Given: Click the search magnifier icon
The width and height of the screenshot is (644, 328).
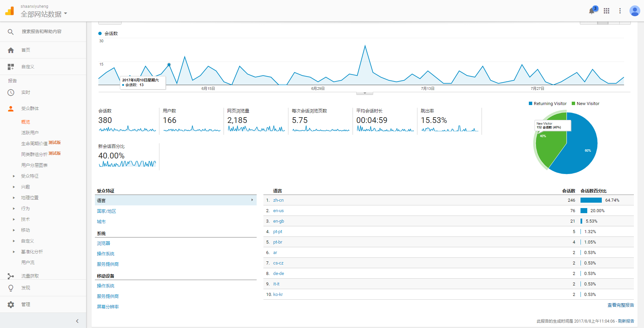Looking at the screenshot, I should (x=11, y=32).
